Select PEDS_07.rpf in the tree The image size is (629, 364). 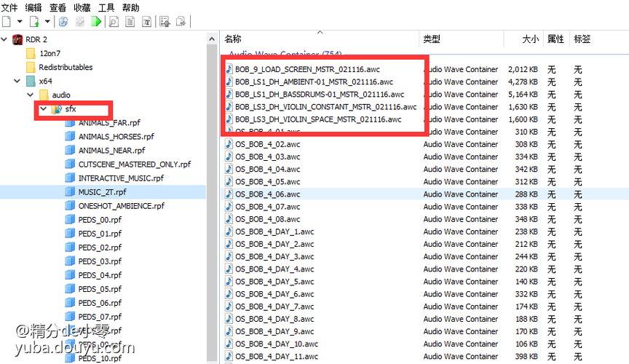click(x=100, y=317)
